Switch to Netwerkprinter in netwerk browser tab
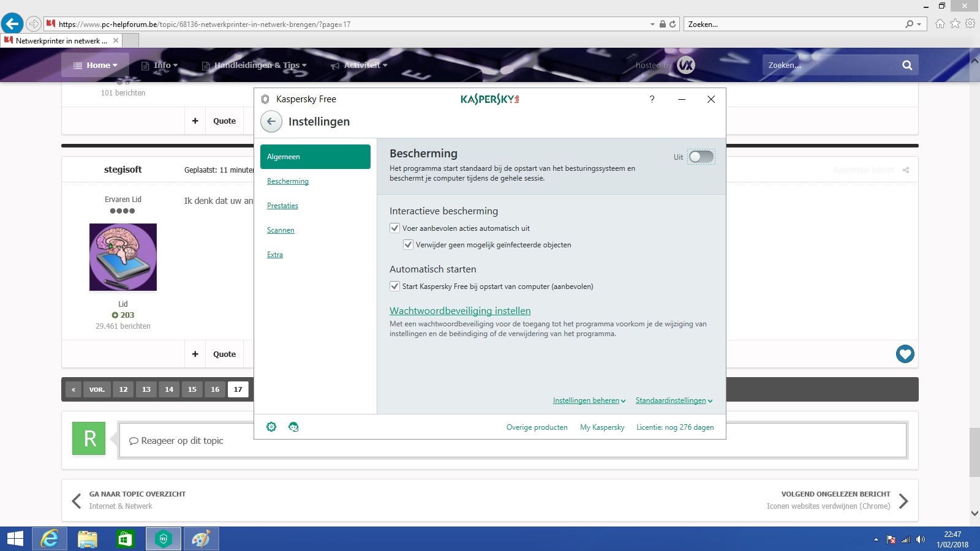Viewport: 980px width, 551px height. (x=61, y=40)
